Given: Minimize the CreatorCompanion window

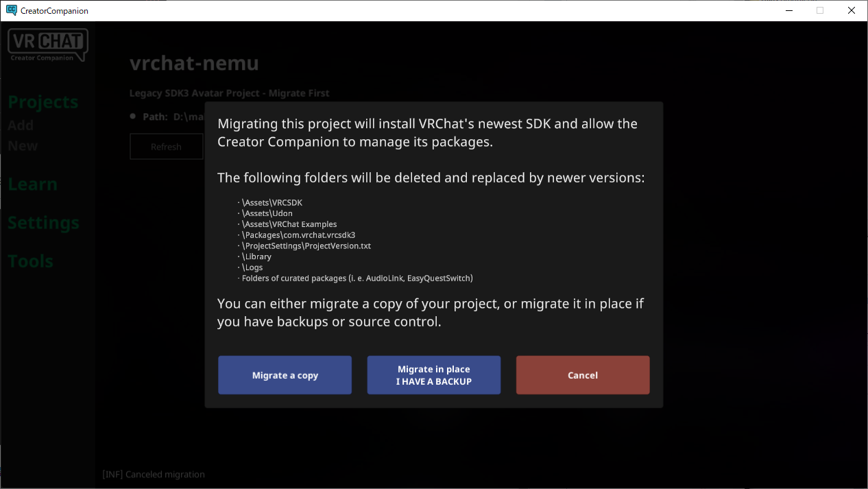Looking at the screenshot, I should 788,10.
